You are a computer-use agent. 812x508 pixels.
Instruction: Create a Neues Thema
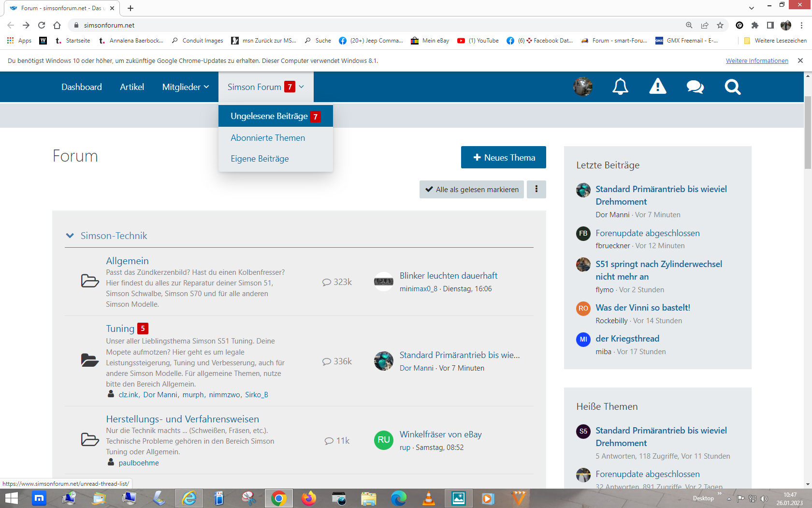pos(503,157)
